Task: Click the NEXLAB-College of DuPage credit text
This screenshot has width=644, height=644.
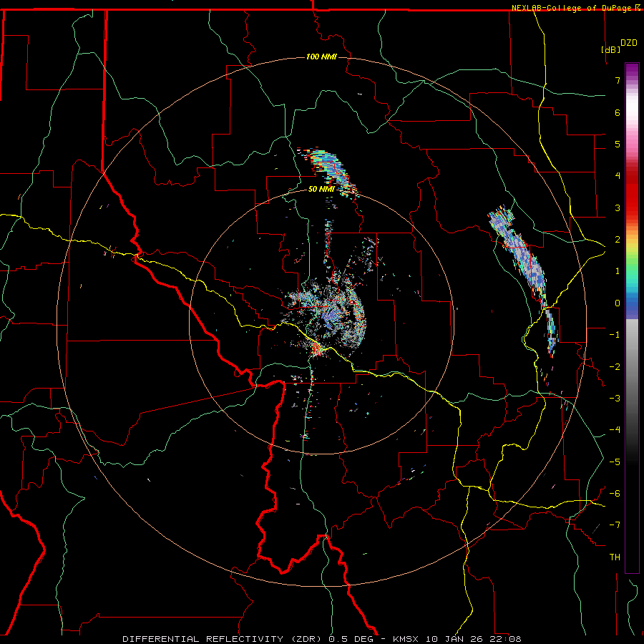Action: [x=573, y=8]
